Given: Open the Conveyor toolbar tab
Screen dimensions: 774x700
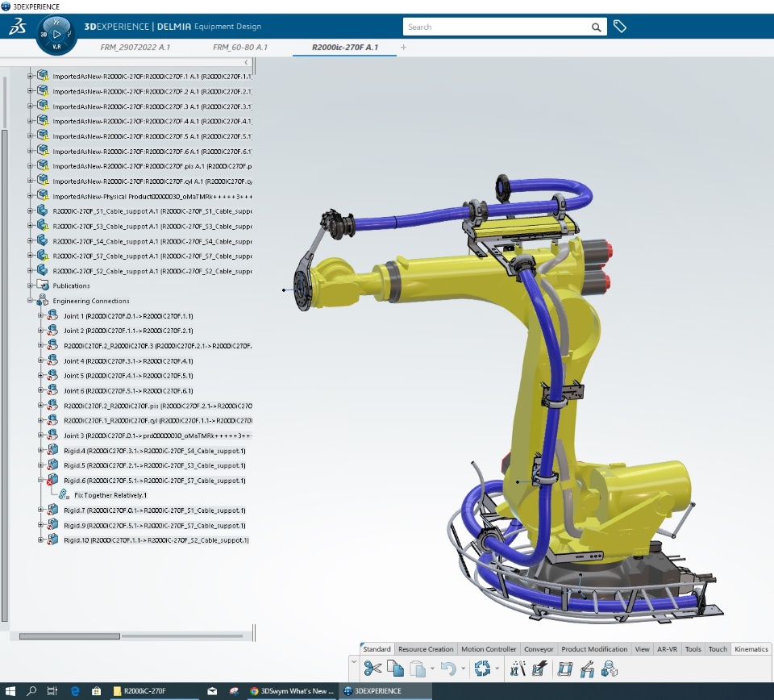Looking at the screenshot, I should click(539, 649).
